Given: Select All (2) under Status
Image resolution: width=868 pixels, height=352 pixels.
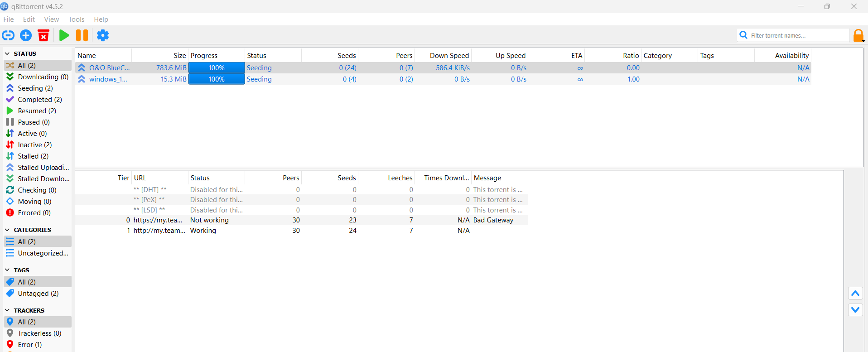Looking at the screenshot, I should pyautogui.click(x=38, y=66).
